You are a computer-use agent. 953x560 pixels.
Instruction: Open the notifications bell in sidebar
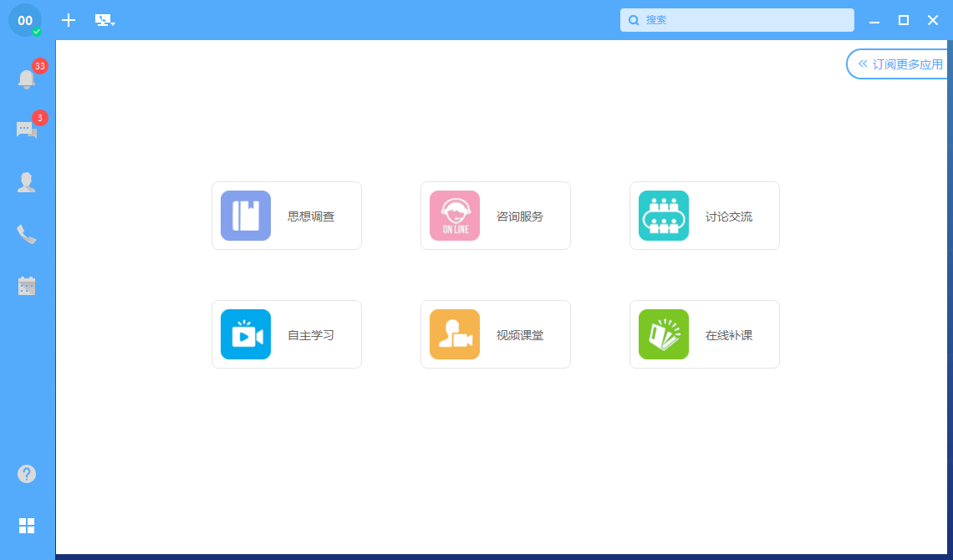27,79
